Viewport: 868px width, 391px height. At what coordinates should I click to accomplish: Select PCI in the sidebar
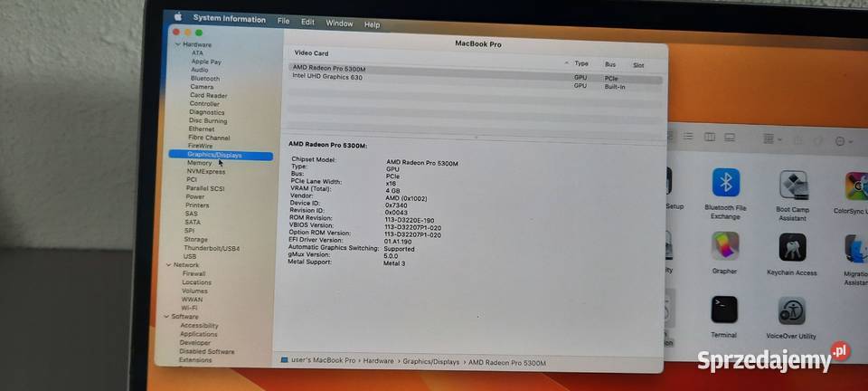coord(192,180)
